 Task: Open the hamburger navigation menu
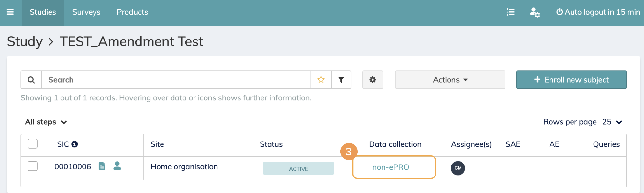click(x=10, y=12)
